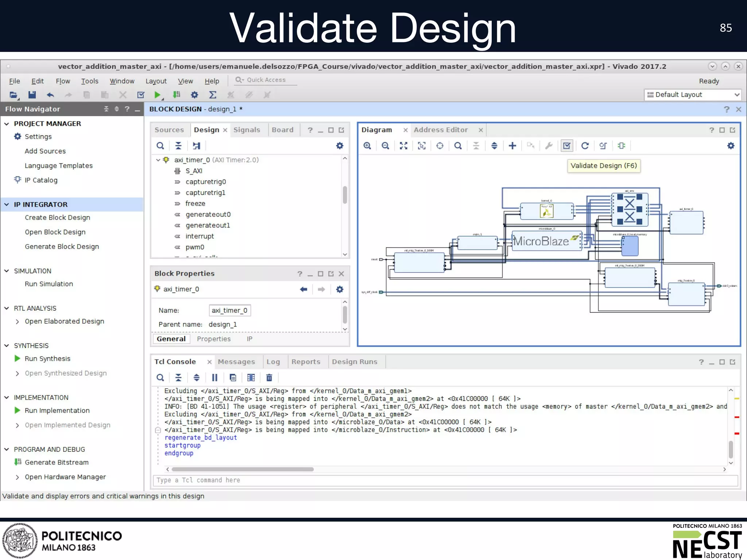Click the MicroBlaze block in the diagram
The height and width of the screenshot is (560, 747).
pos(547,241)
